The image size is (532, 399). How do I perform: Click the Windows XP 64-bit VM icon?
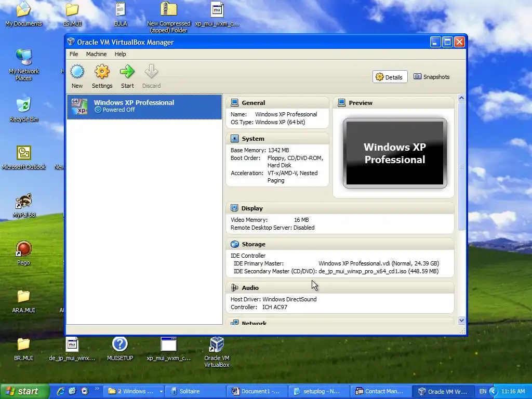point(79,106)
